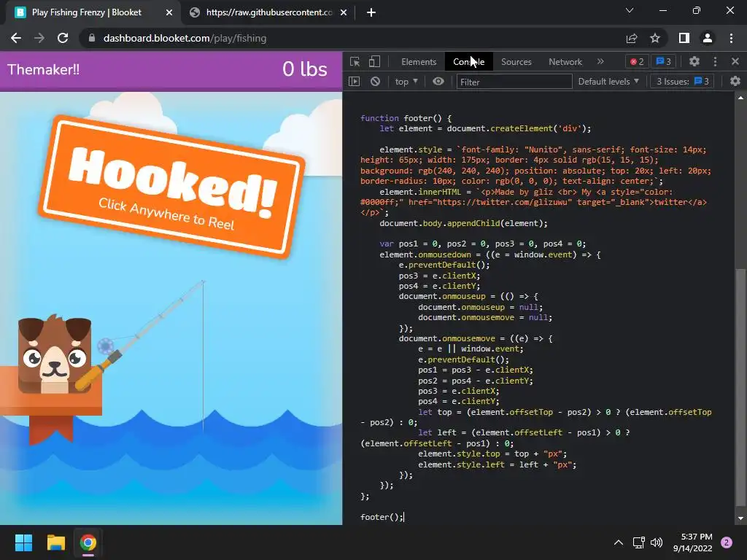Screen dimensions: 747x560
Task: Select the Console tab
Action: click(469, 62)
